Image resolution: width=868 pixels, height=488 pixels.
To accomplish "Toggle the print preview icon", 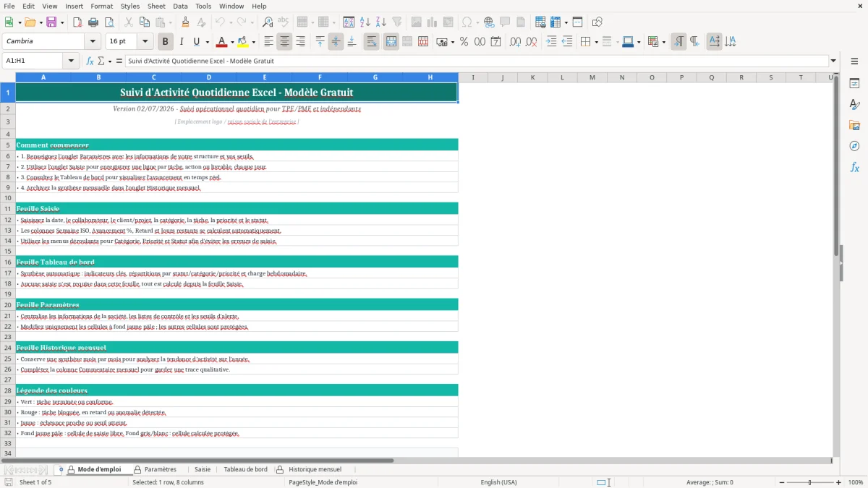I will pyautogui.click(x=109, y=22).
